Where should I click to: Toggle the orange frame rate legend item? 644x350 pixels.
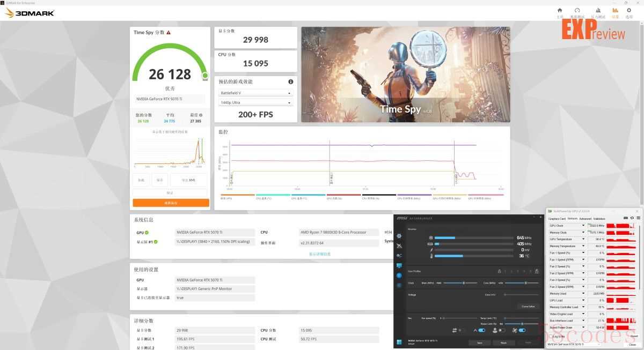pos(238,197)
